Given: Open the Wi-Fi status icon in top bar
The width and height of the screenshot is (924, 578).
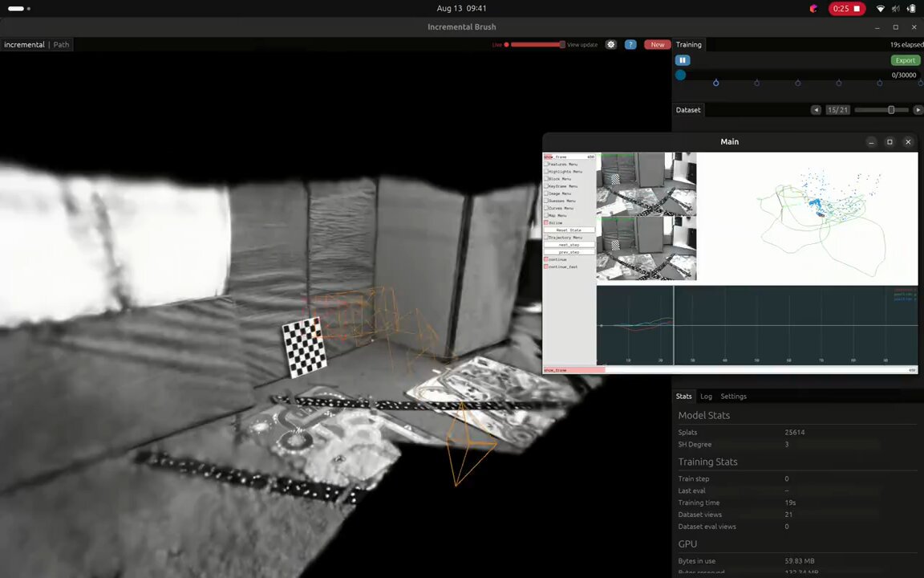Looking at the screenshot, I should pyautogui.click(x=881, y=8).
